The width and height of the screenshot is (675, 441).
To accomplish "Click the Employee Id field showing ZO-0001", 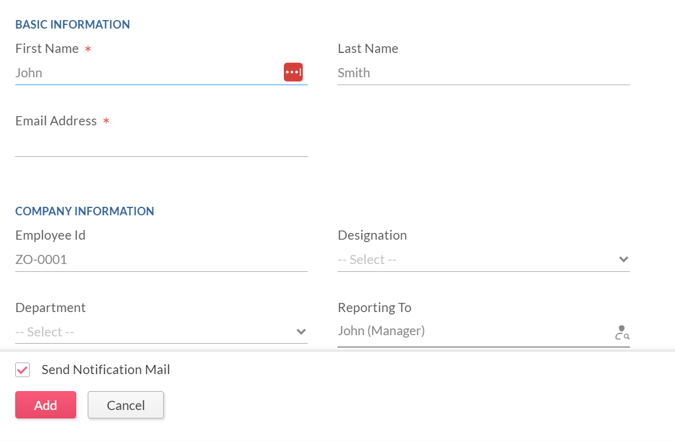I will 161,260.
